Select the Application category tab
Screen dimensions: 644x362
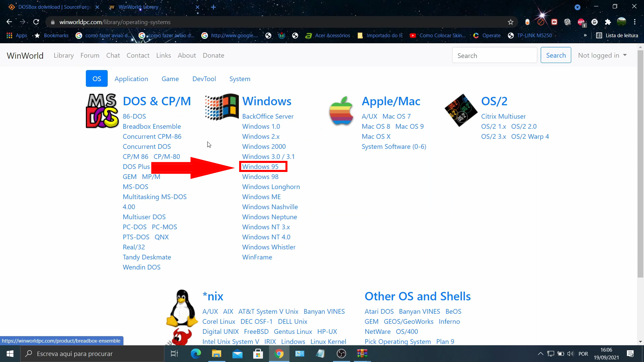(131, 79)
